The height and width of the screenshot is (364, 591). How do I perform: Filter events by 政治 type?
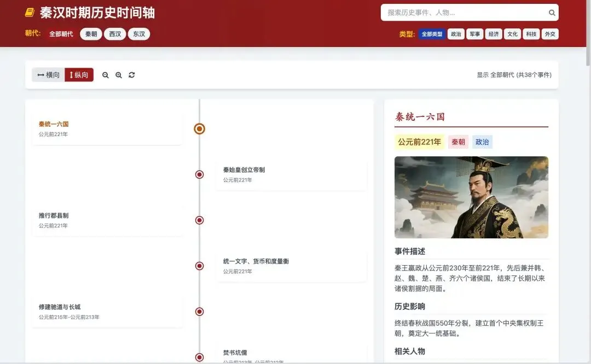point(456,34)
